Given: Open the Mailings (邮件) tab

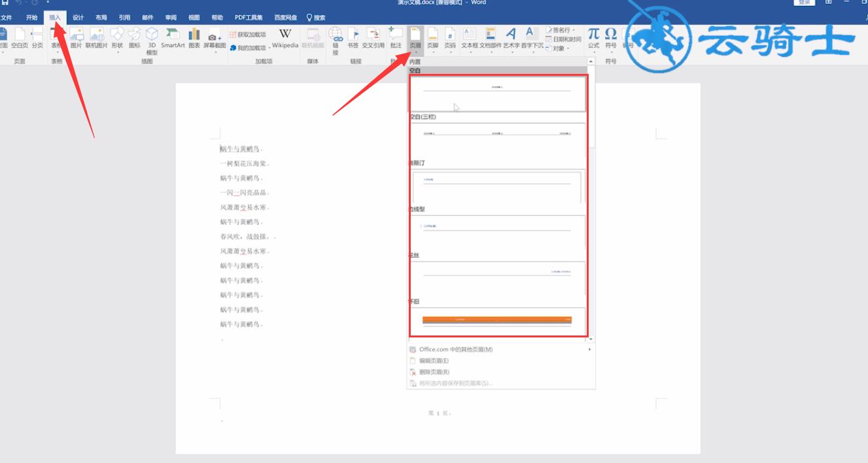Looking at the screenshot, I should click(148, 18).
